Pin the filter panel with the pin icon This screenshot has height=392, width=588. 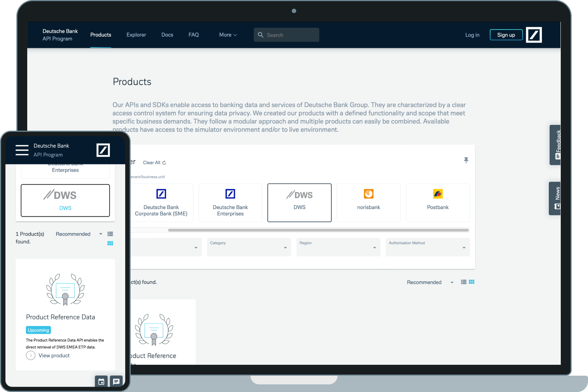point(466,160)
